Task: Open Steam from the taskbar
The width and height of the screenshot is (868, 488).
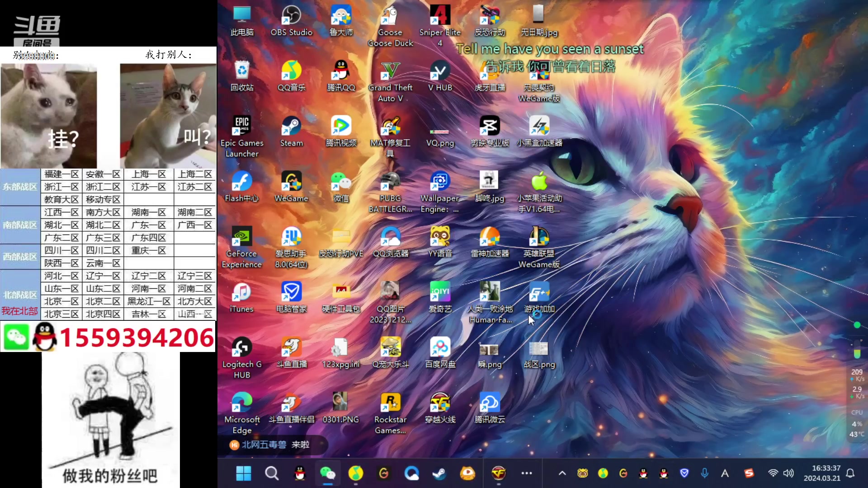Action: pos(439,473)
